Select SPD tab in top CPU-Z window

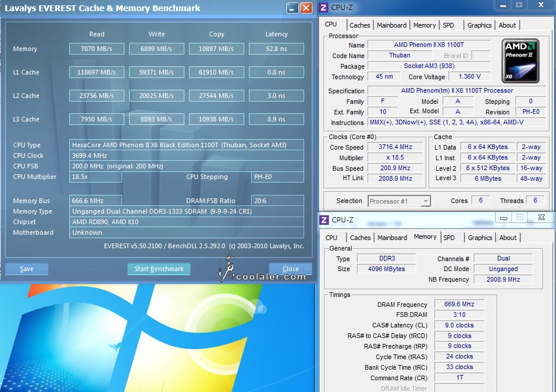click(449, 25)
